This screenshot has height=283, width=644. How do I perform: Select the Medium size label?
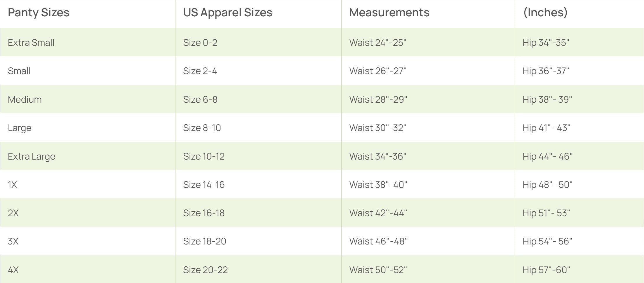click(x=25, y=99)
